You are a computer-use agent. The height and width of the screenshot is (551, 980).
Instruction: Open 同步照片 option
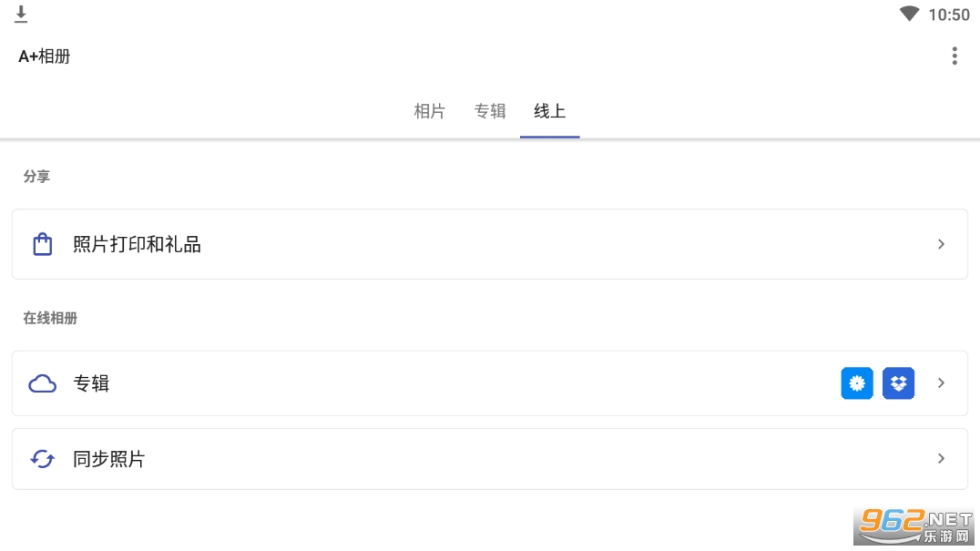click(x=109, y=459)
